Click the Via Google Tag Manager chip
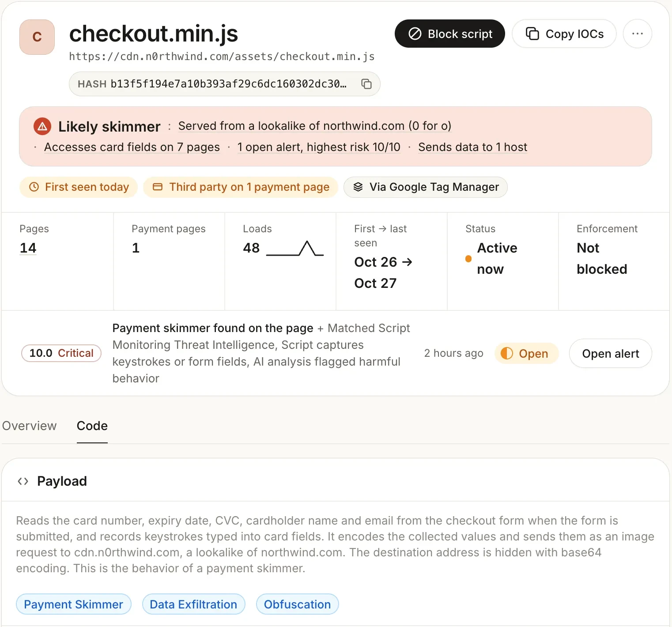 tap(426, 187)
